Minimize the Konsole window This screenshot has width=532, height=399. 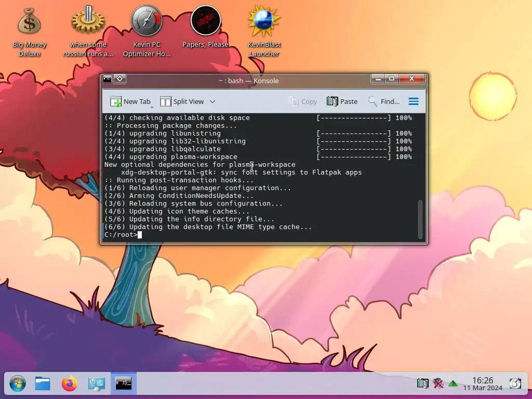point(378,79)
